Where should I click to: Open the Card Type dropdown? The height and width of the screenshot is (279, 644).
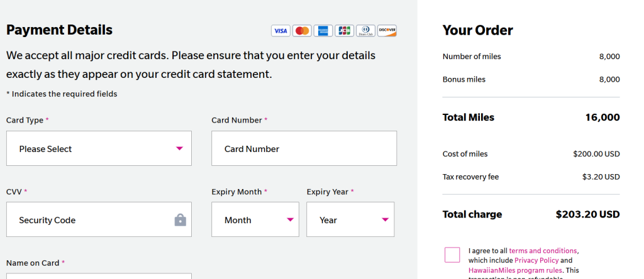(x=99, y=149)
